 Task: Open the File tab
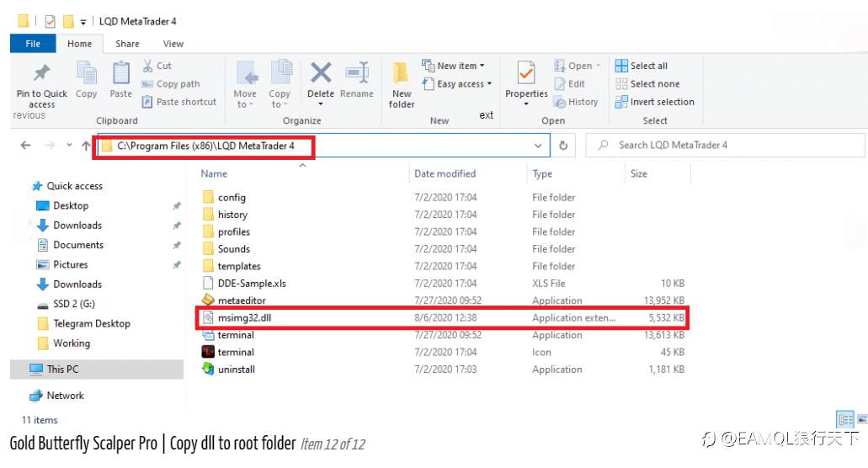coord(33,44)
